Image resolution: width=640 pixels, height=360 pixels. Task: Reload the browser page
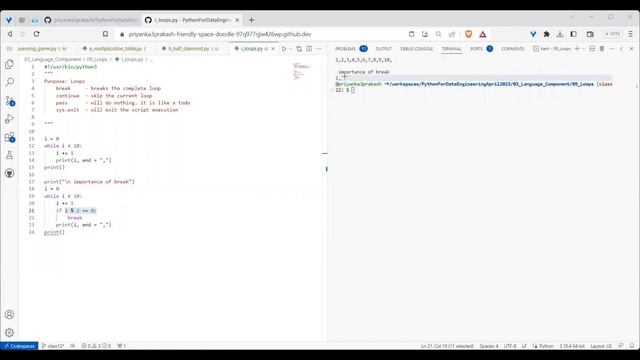(x=36, y=34)
